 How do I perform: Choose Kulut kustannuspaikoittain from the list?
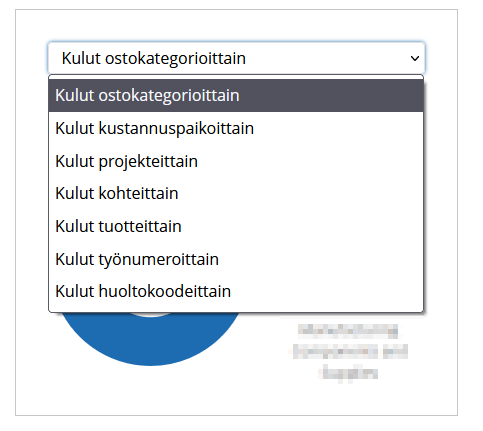236,128
